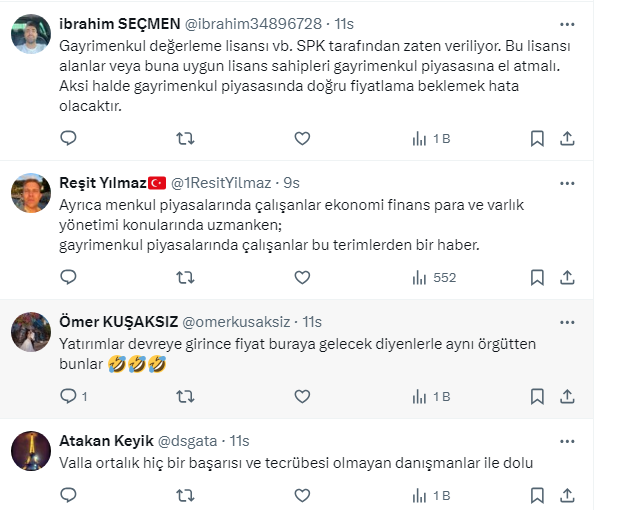The image size is (623, 510).
Task: Open more options on Atakan Keyik's tweet
Action: pos(567,440)
